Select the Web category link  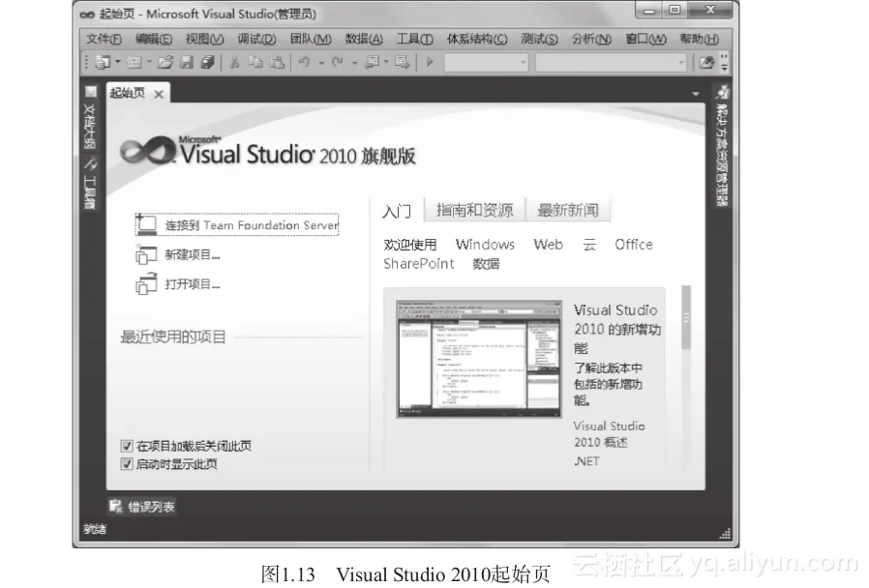[548, 245]
